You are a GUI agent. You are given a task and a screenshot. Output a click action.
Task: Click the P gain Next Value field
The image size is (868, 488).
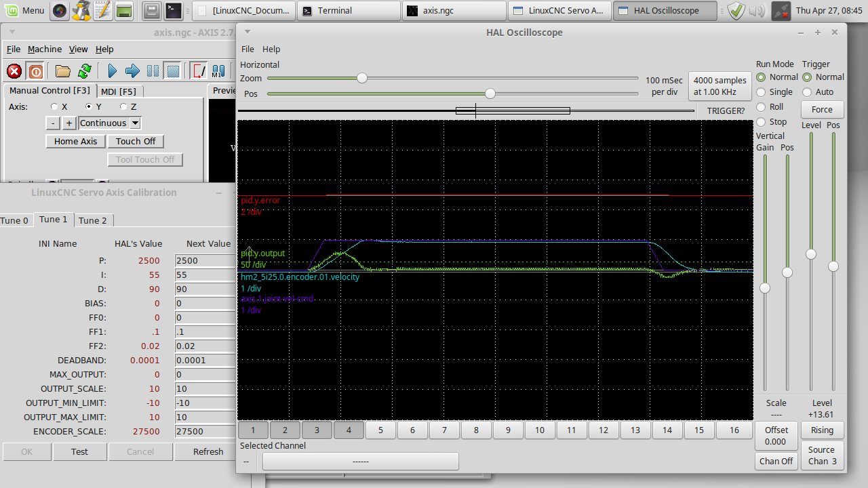click(205, 260)
